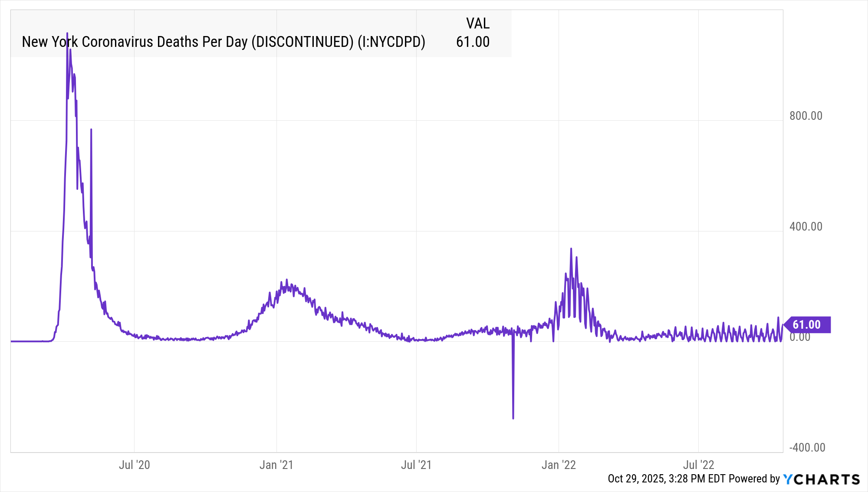Screen dimensions: 868x492
Task: Click the Jul '21 axis label
Action: pyautogui.click(x=416, y=465)
